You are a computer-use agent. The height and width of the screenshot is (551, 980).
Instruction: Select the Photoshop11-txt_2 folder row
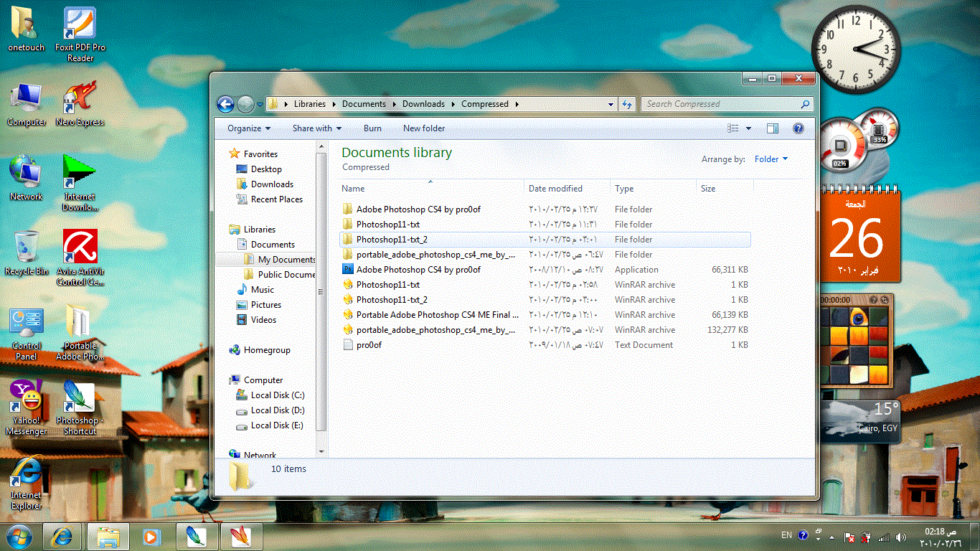545,240
